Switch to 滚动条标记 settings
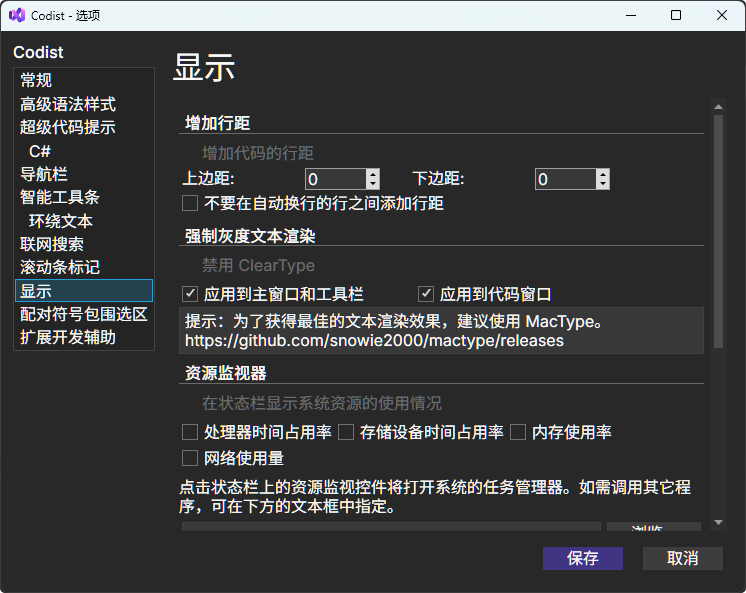Screen dimensions: 746x593 pyautogui.click(x=60, y=267)
